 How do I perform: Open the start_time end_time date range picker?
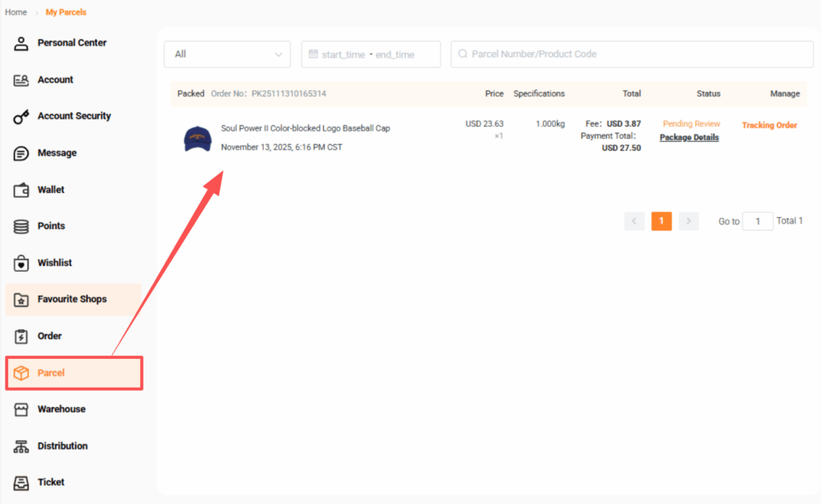coord(370,54)
